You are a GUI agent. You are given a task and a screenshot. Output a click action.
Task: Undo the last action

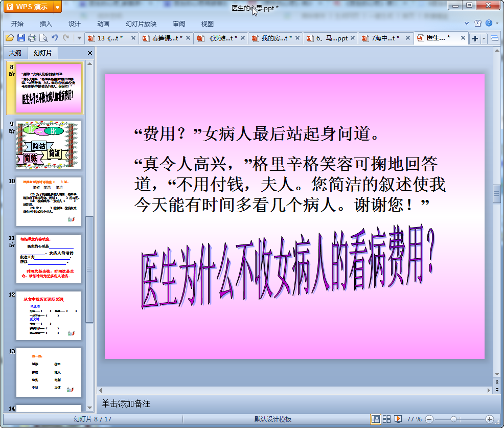[55, 38]
